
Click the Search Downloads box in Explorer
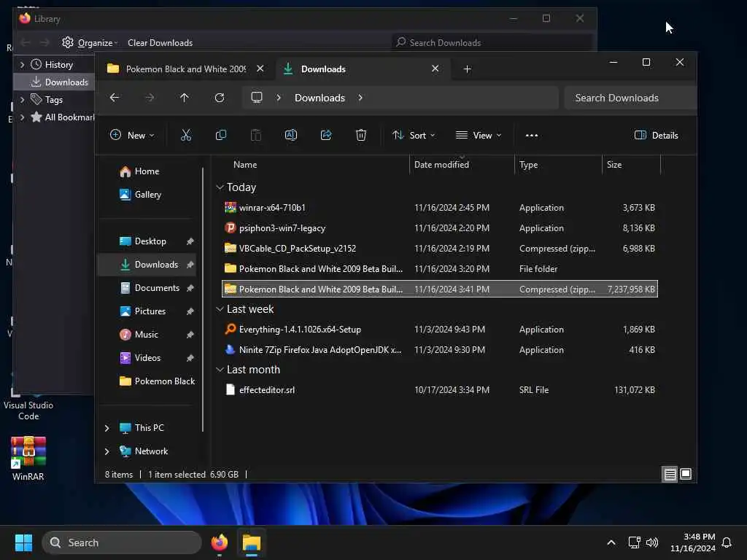coord(630,98)
